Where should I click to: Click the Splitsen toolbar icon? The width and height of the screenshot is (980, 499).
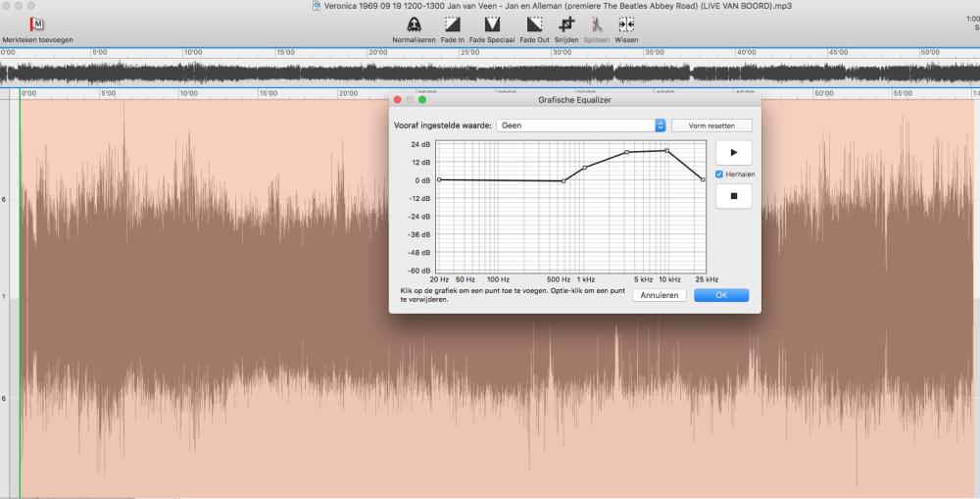click(x=596, y=25)
